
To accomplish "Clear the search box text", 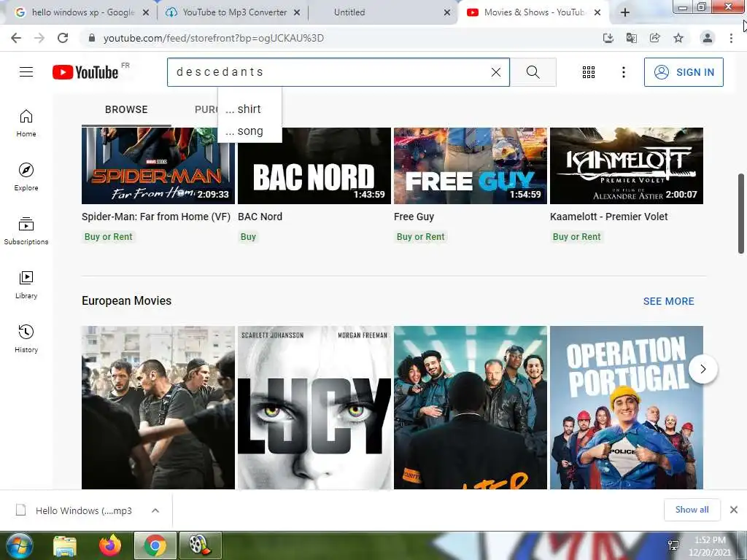I will 496,72.
